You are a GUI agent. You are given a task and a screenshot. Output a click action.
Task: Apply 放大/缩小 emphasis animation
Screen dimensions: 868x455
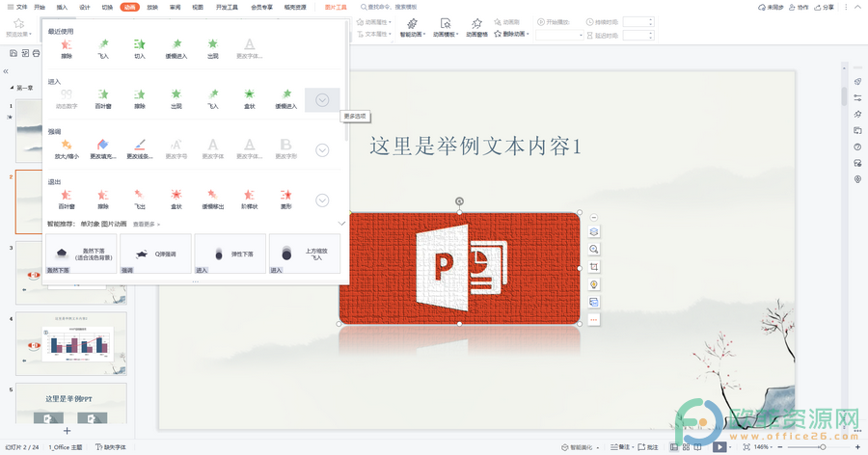(x=67, y=149)
